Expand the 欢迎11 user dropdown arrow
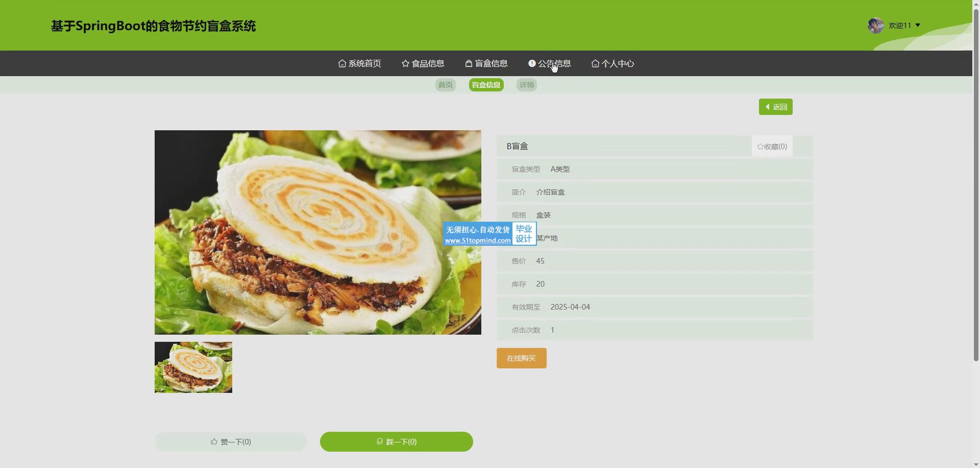 pyautogui.click(x=918, y=25)
